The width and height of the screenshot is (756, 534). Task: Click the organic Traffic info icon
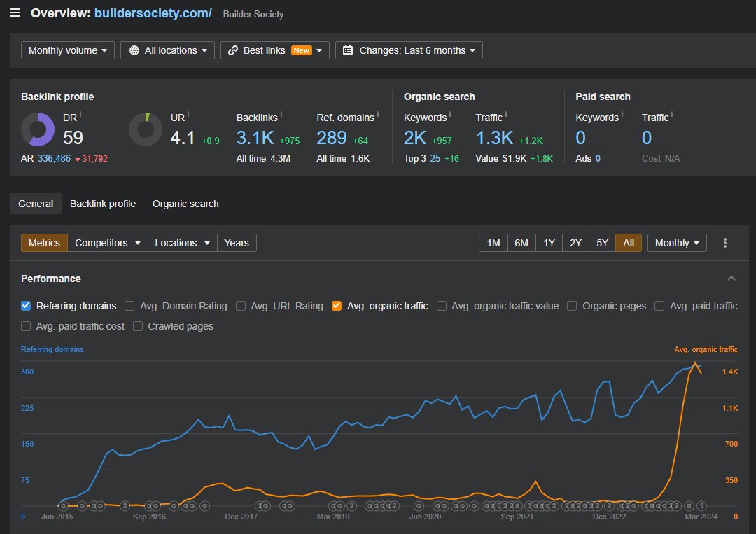[x=506, y=115]
